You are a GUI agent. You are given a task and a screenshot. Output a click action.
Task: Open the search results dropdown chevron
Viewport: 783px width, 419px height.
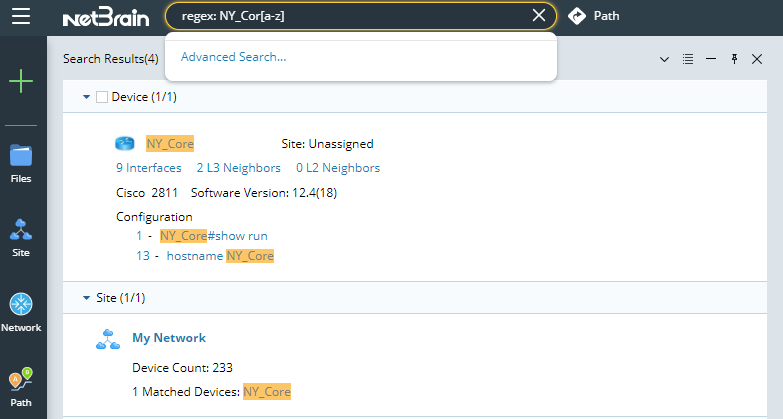664,59
